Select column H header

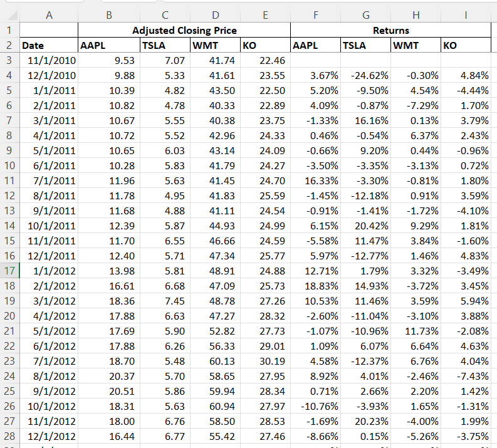click(416, 15)
